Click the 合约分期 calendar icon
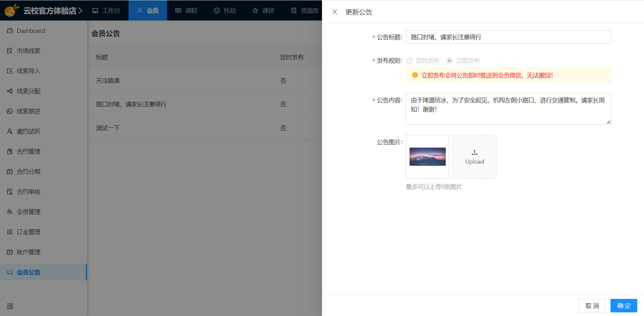 [10, 172]
